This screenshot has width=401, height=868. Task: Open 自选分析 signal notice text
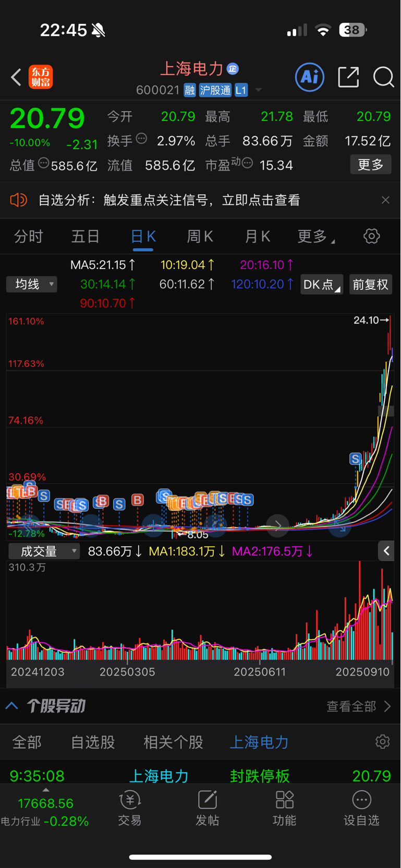(169, 200)
